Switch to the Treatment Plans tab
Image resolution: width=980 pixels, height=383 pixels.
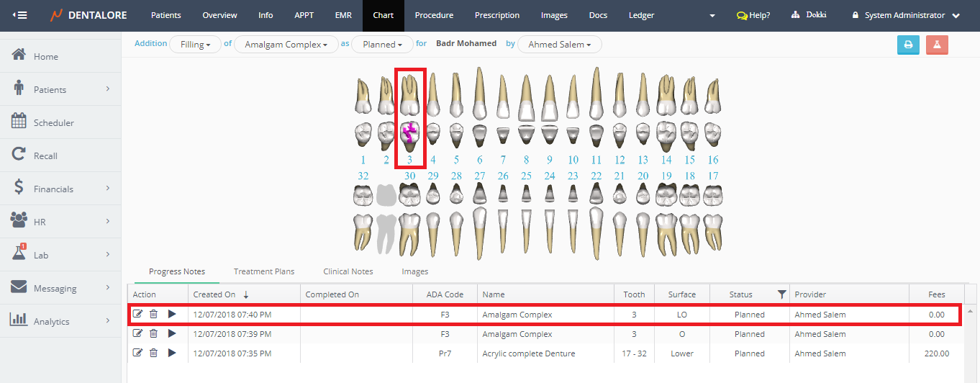(x=263, y=272)
